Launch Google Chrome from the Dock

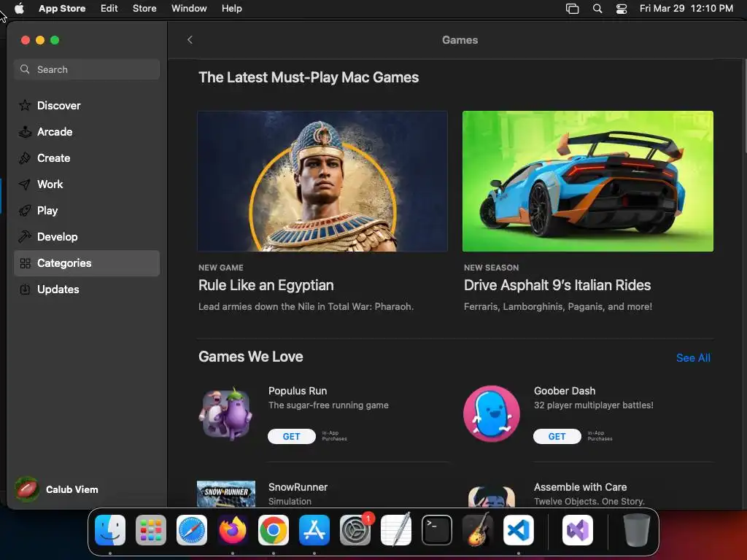(x=274, y=530)
